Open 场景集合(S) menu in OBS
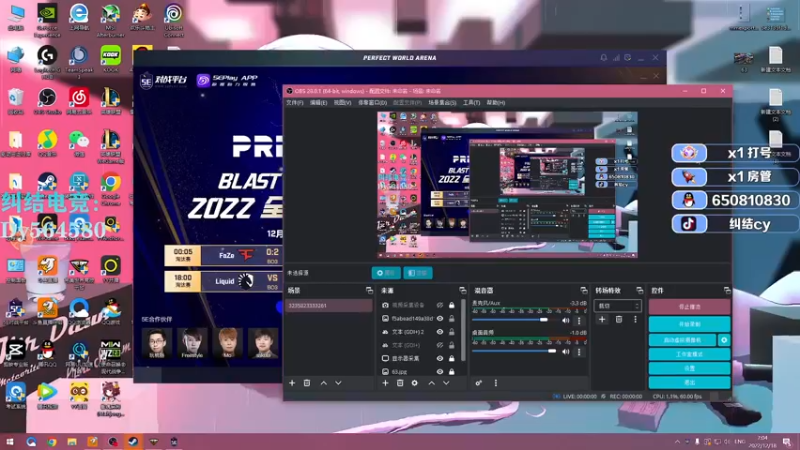This screenshot has width=800, height=450. pyautogui.click(x=442, y=103)
